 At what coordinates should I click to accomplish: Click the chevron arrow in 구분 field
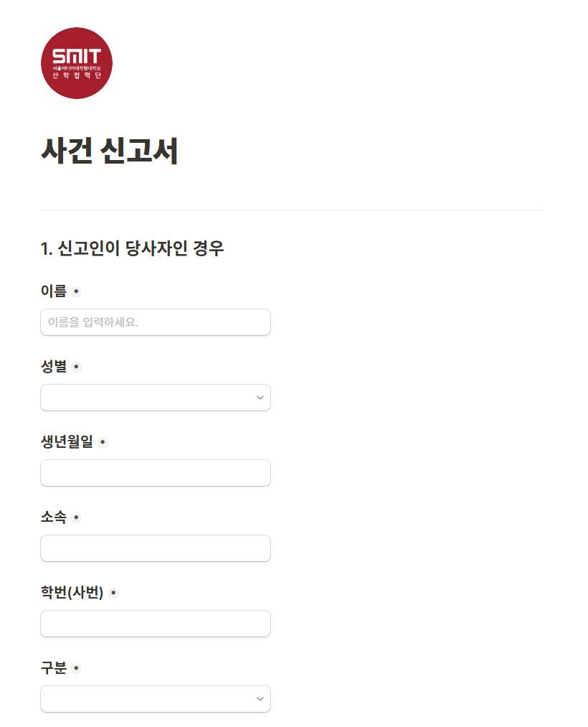point(260,699)
